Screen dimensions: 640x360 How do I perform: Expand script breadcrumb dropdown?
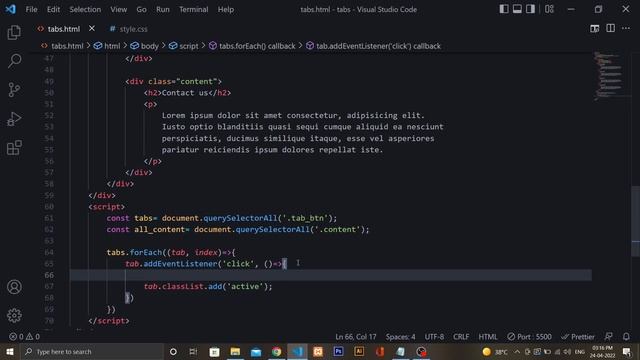click(x=184, y=46)
